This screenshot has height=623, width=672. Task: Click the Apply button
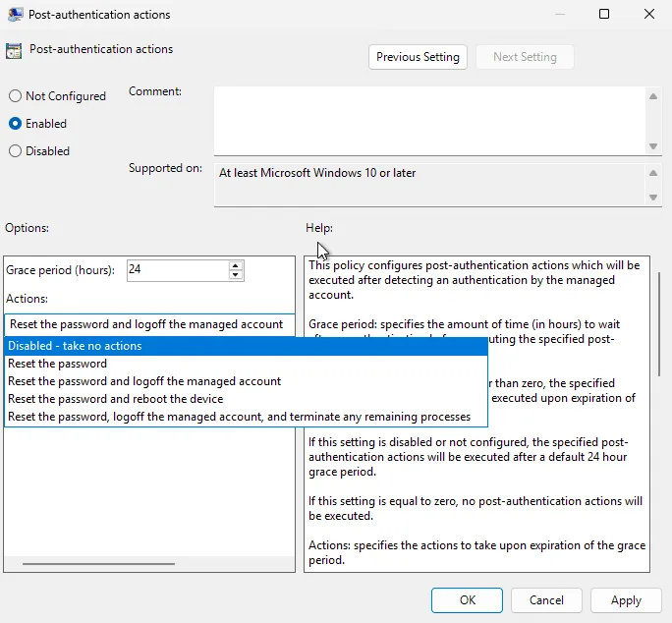point(626,600)
